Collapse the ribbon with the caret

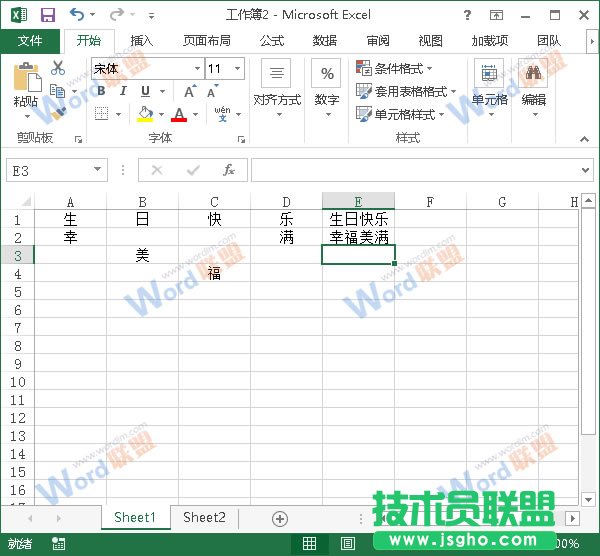pyautogui.click(x=584, y=139)
